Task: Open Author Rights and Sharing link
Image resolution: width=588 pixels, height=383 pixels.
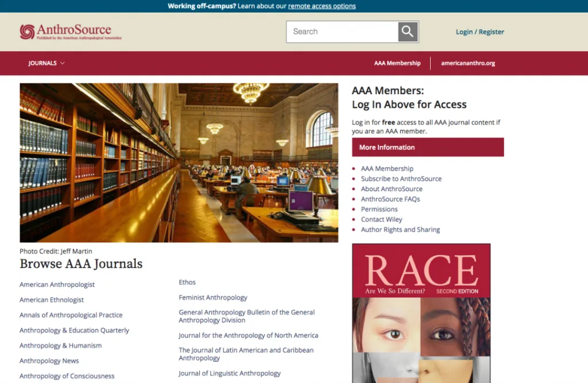Action: coord(400,229)
